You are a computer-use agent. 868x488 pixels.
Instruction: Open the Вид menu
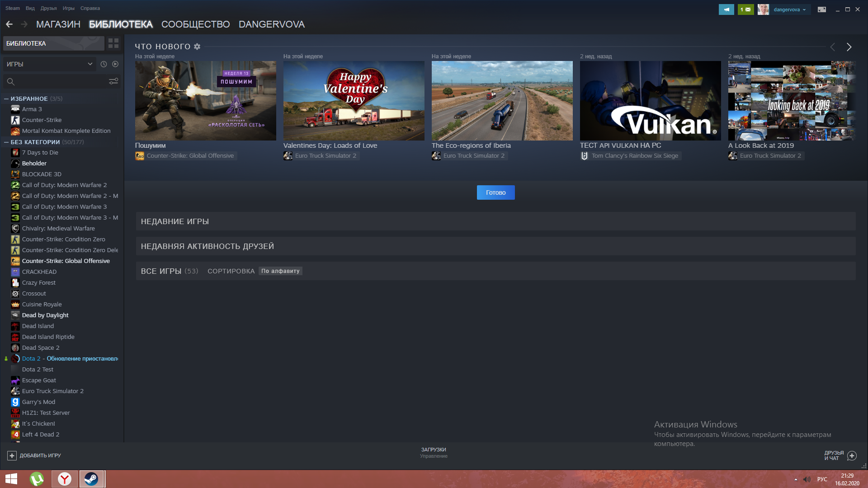pos(30,8)
